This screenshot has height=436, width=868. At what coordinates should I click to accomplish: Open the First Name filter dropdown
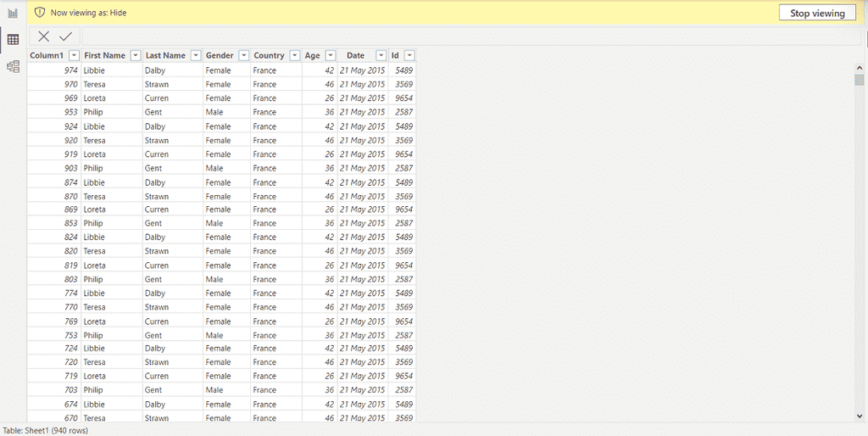tap(136, 55)
